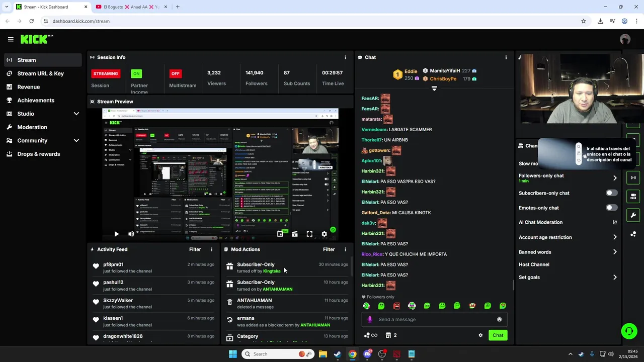Open Mod Actions options menu
The image size is (644, 362).
coord(345,249)
